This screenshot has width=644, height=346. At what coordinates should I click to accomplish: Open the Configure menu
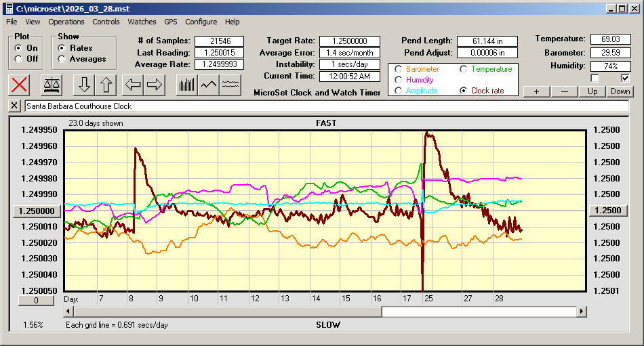click(201, 22)
